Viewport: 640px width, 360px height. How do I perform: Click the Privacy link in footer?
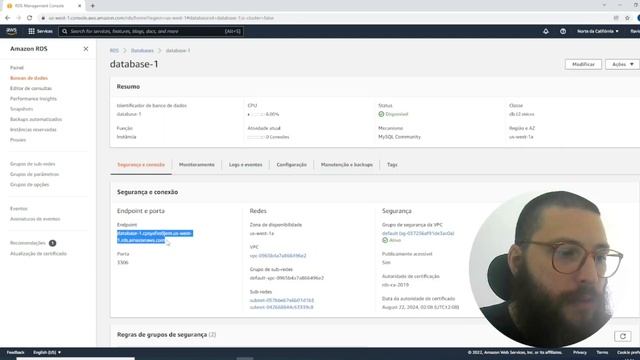tap(580, 352)
